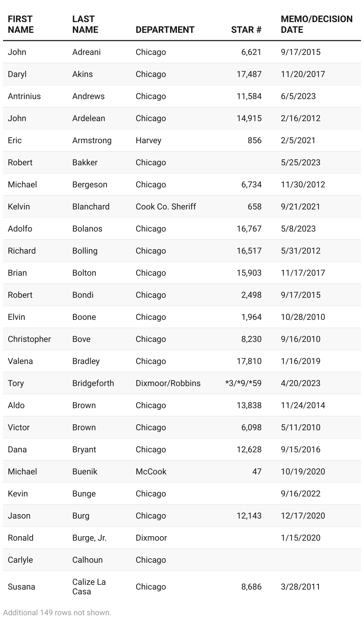Click the FIRST NAME column header

pos(21,24)
